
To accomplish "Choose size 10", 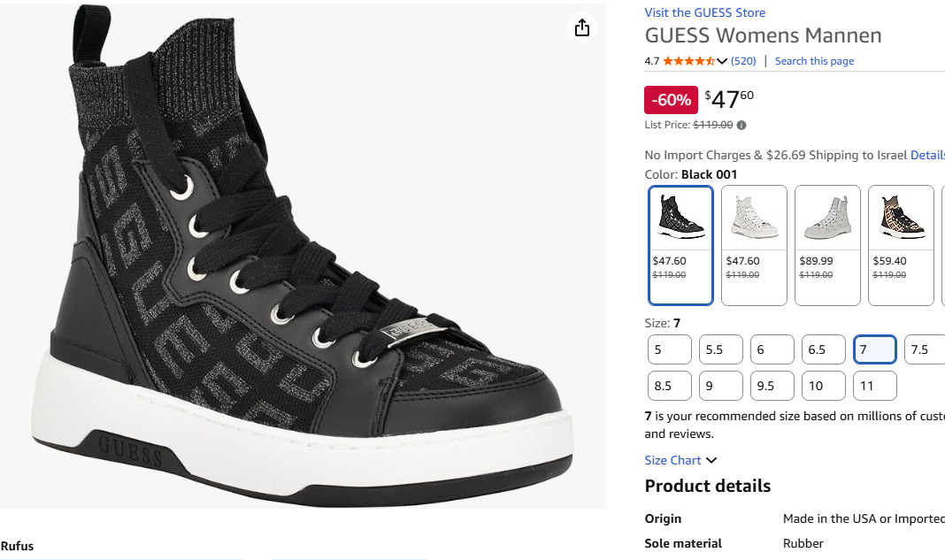I will coord(823,386).
